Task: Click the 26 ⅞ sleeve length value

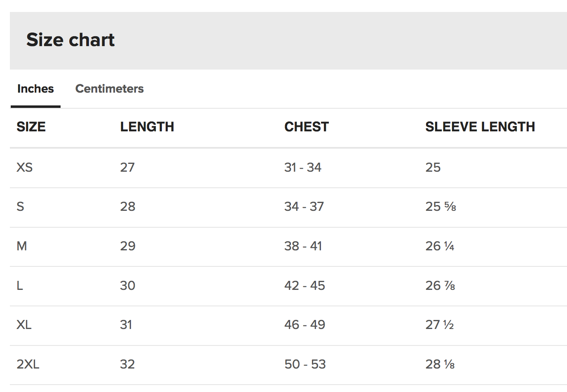Action: click(x=440, y=285)
